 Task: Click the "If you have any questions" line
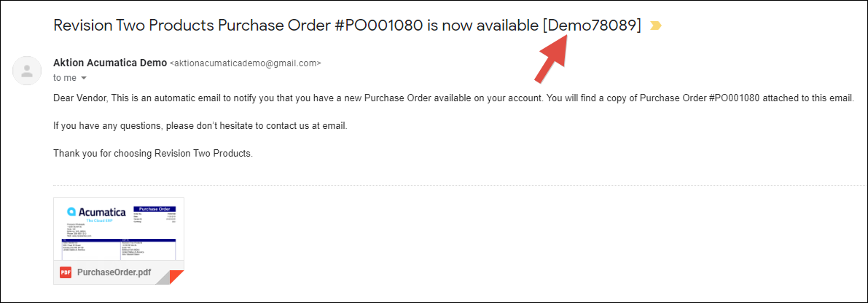click(x=200, y=126)
